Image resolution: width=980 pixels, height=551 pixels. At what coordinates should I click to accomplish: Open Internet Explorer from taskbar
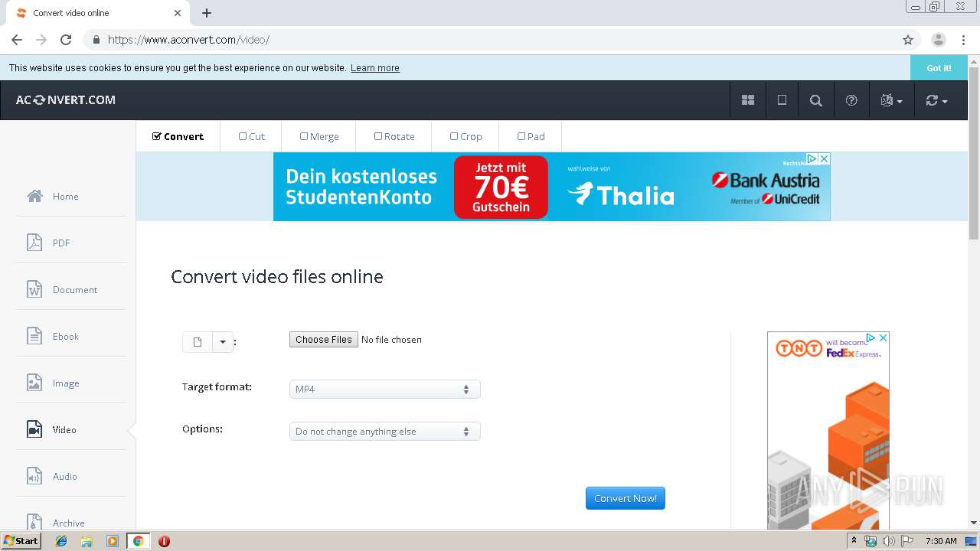(x=61, y=541)
